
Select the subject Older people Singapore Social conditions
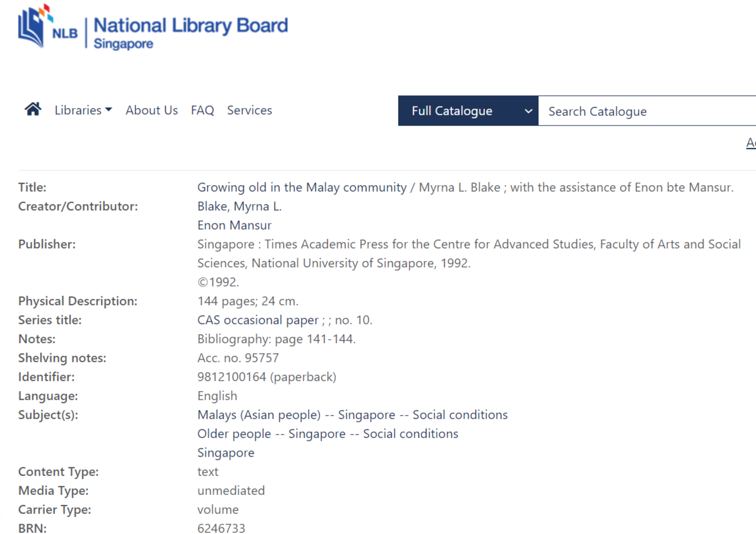pyautogui.click(x=327, y=434)
